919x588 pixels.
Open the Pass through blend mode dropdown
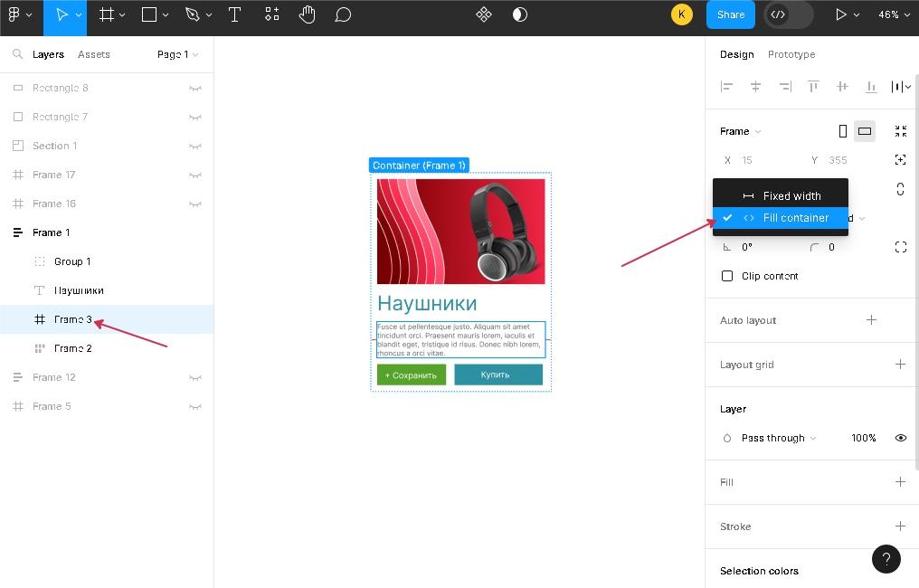(778, 438)
